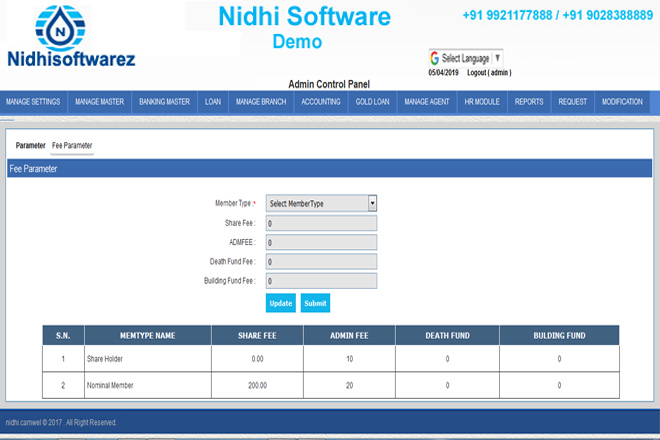Click the Building Fund Fee input field

point(321,281)
